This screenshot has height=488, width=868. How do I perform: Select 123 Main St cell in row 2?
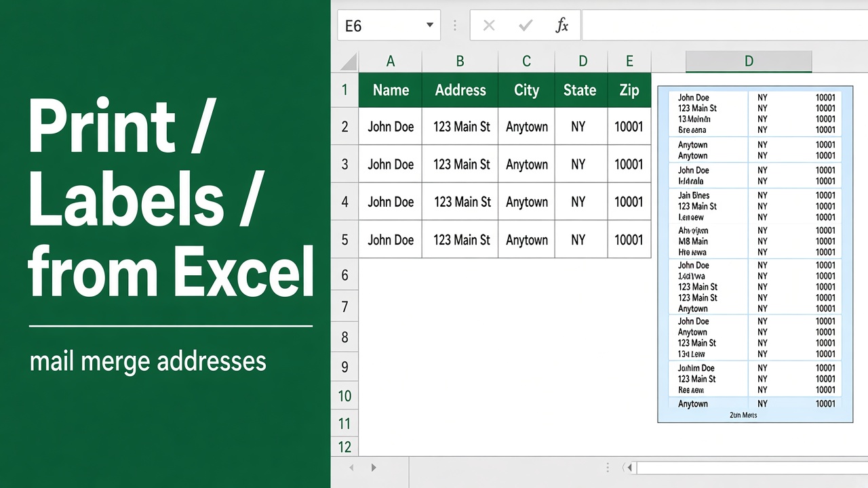(460, 126)
